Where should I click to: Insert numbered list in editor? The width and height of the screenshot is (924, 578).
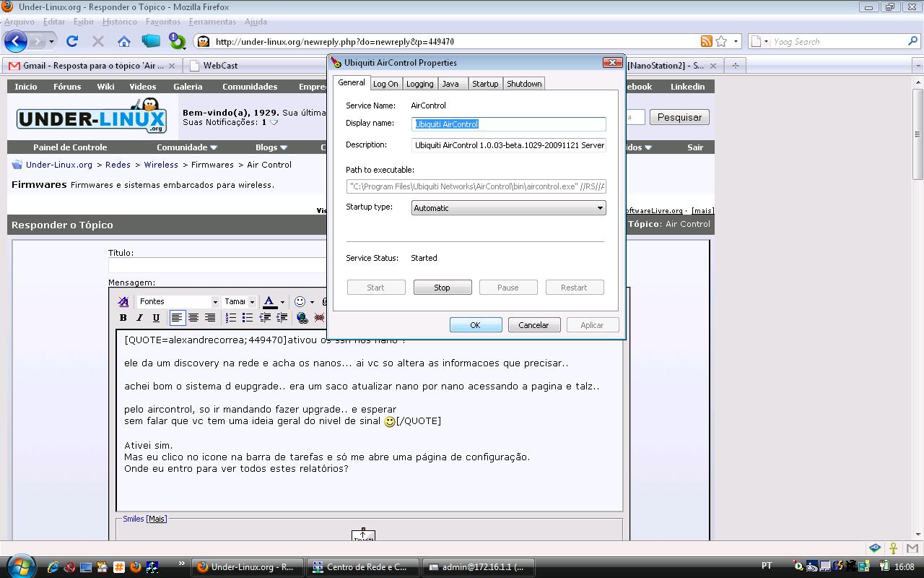pos(231,317)
